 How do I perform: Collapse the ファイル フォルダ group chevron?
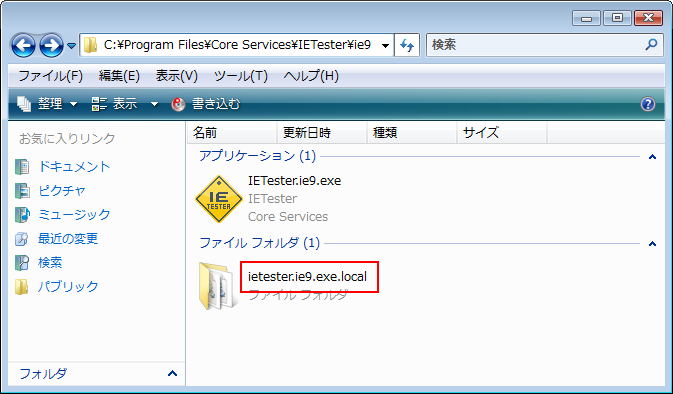pyautogui.click(x=652, y=244)
